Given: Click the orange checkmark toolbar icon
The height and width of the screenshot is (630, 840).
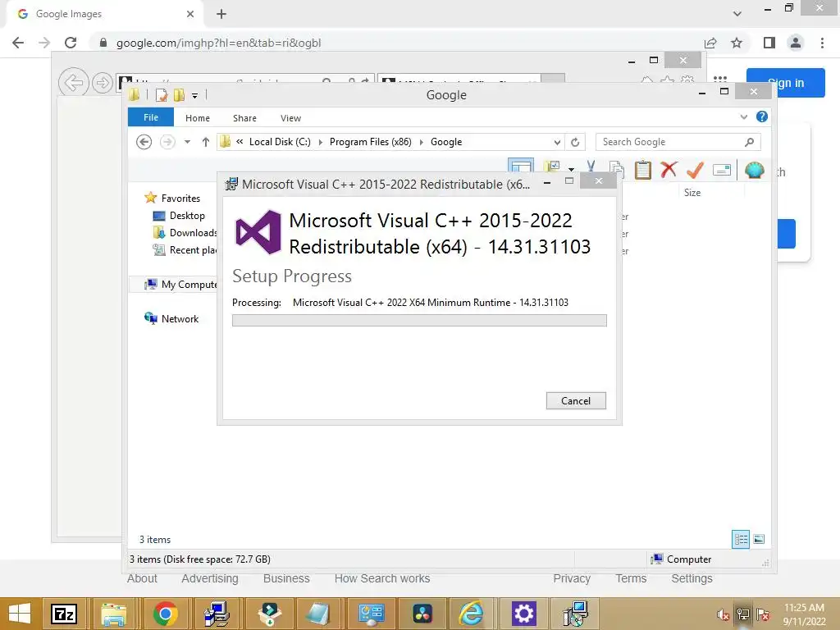Looking at the screenshot, I should (x=695, y=170).
